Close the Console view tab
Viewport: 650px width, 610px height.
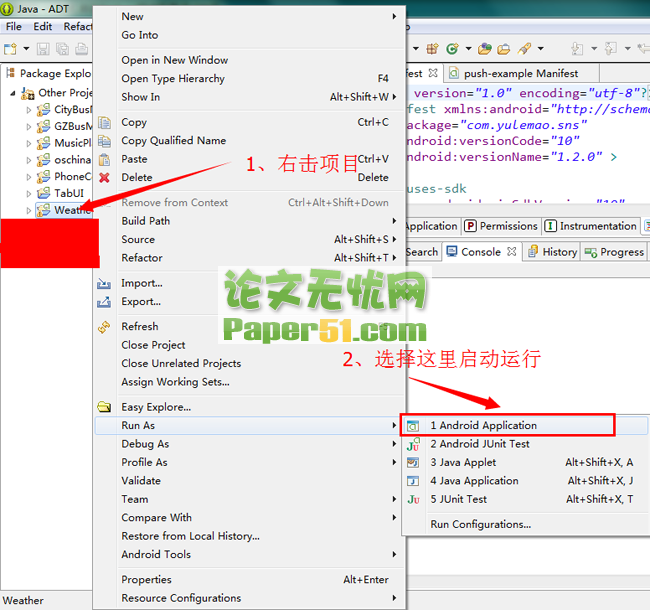[x=512, y=252]
